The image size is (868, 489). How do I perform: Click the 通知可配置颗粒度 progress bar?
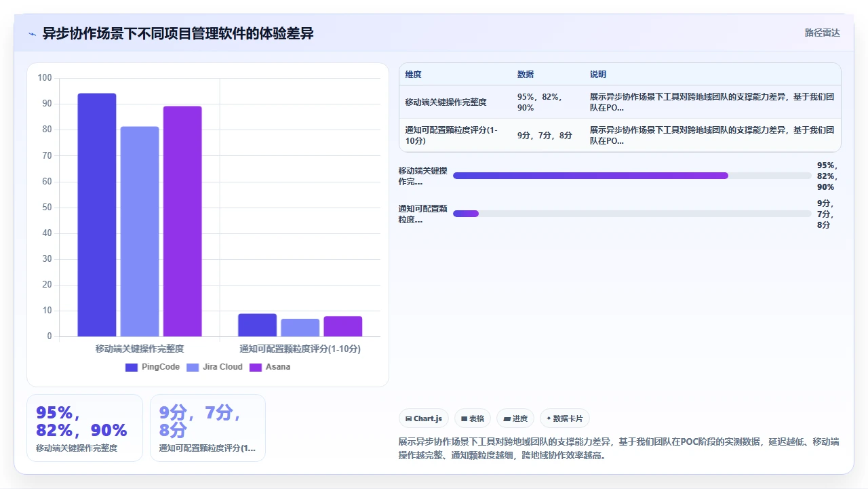tap(632, 214)
